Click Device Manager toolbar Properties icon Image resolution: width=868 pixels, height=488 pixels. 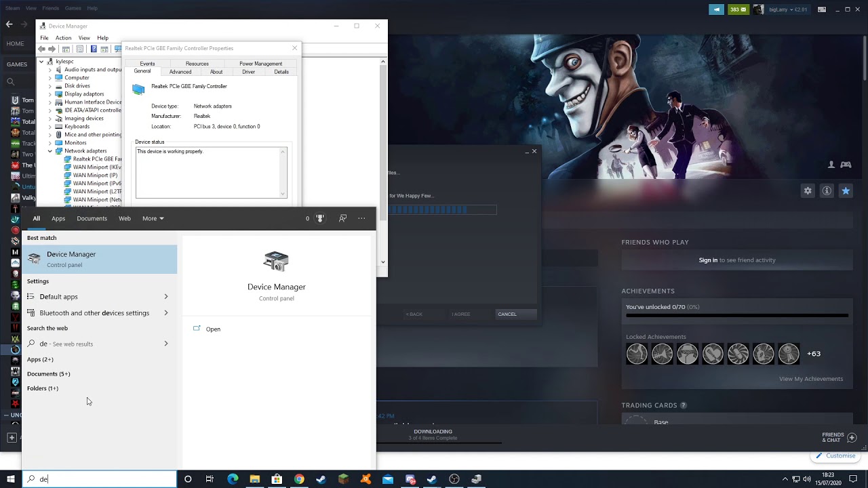(79, 49)
